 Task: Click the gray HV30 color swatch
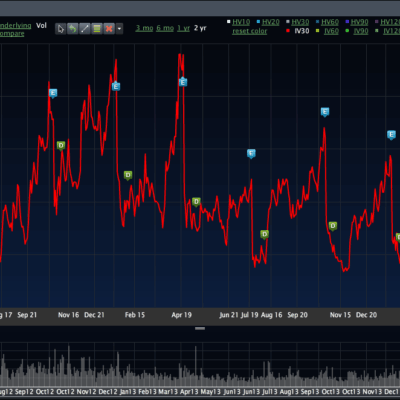click(288, 22)
